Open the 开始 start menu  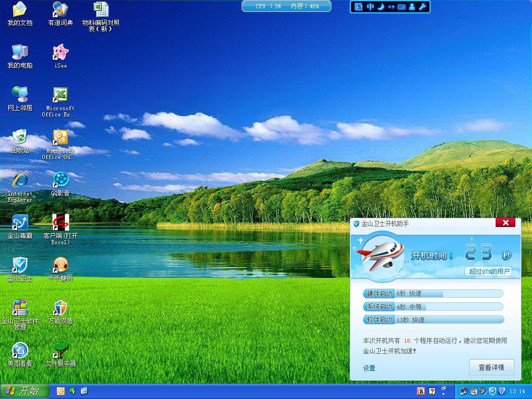[24, 391]
